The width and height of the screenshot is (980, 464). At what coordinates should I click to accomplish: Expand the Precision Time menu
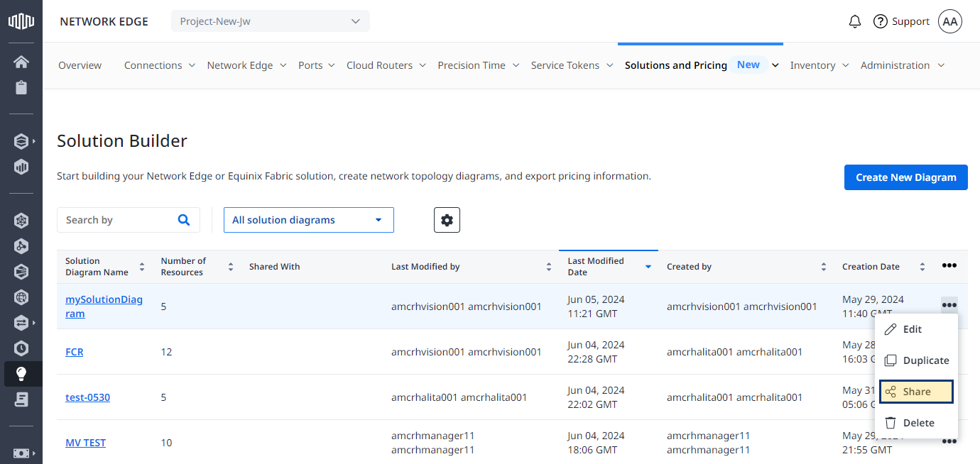[479, 65]
